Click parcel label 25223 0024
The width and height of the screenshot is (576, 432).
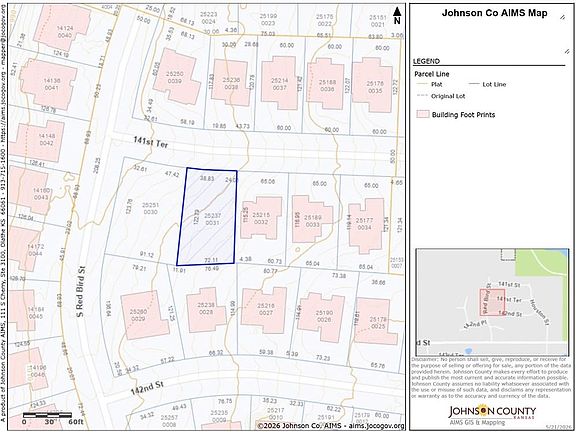point(209,18)
